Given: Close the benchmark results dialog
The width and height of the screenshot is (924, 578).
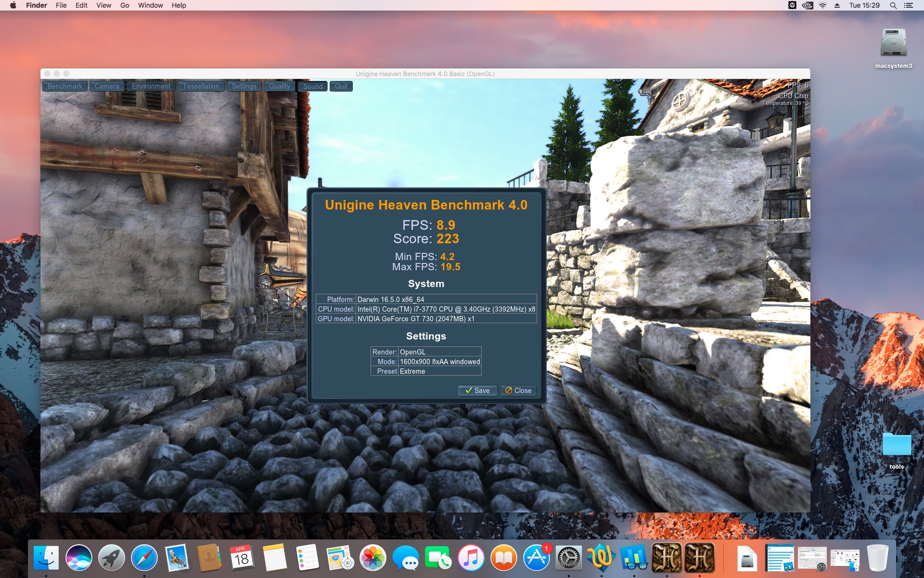Looking at the screenshot, I should (518, 391).
